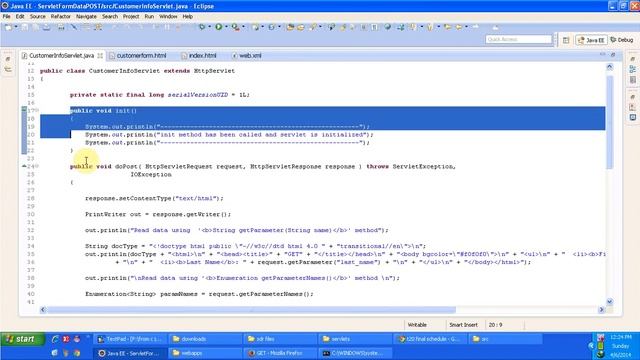Click the Open Type toolbar icon
This screenshot has width=640, height=360.
(x=290, y=27)
